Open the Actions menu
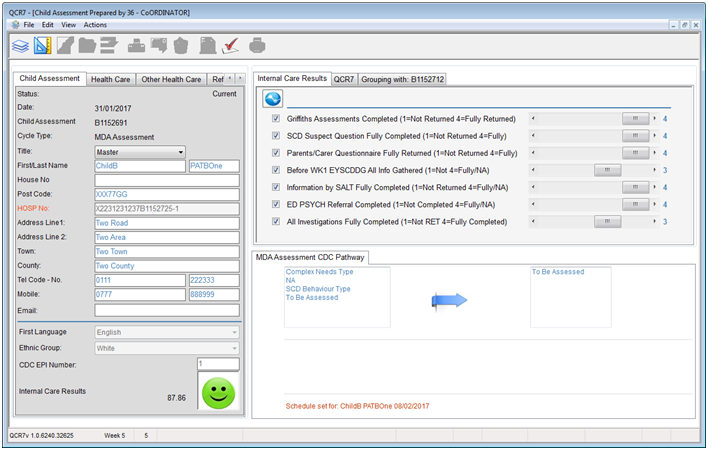 pos(96,24)
